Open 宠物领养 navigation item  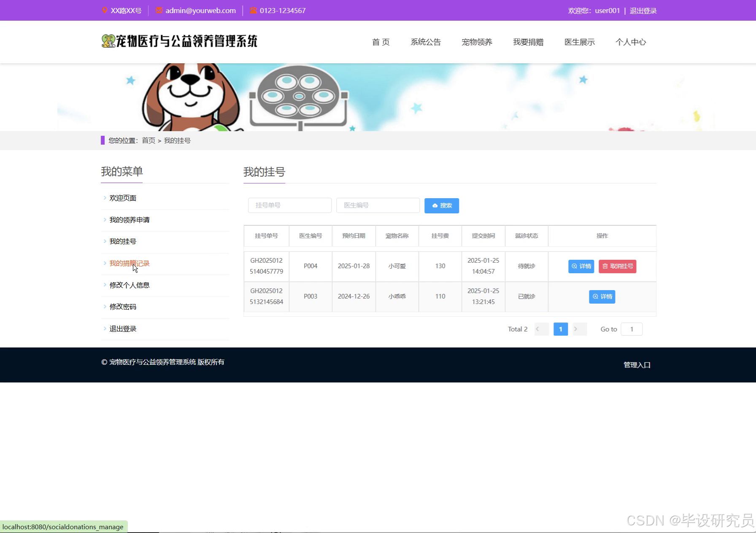tap(477, 42)
